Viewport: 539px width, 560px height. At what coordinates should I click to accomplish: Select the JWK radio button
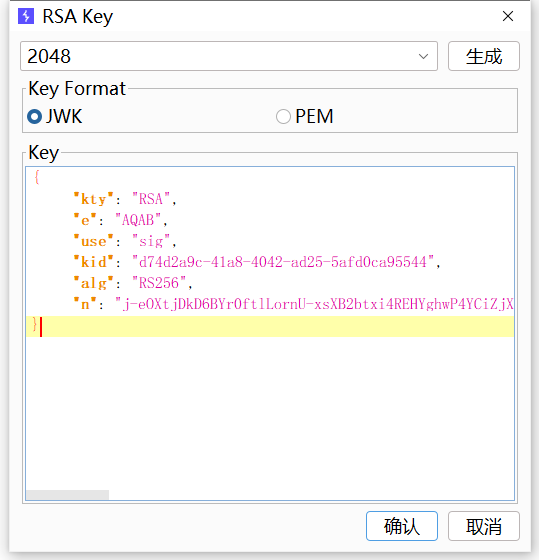click(x=34, y=116)
